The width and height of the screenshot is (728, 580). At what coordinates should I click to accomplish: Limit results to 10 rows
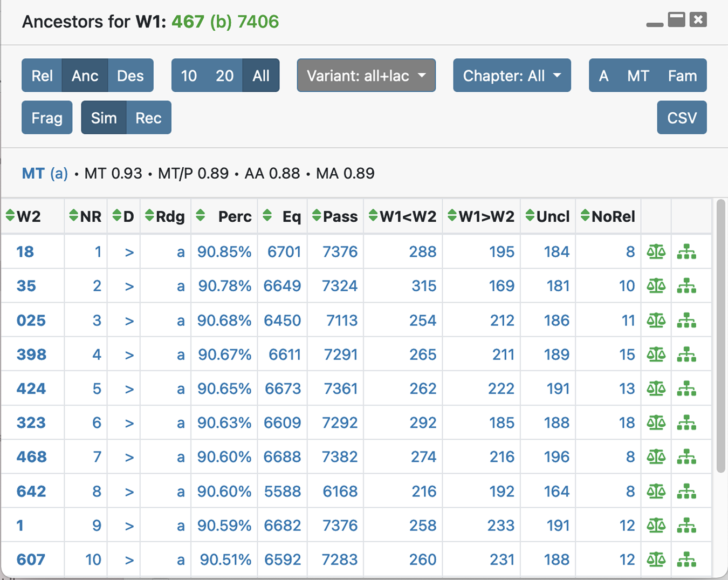[189, 76]
